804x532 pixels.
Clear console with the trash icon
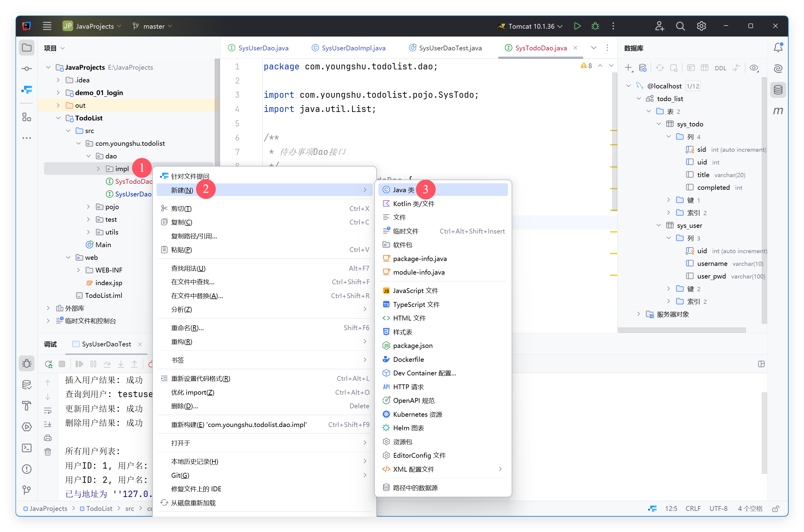pos(47,452)
